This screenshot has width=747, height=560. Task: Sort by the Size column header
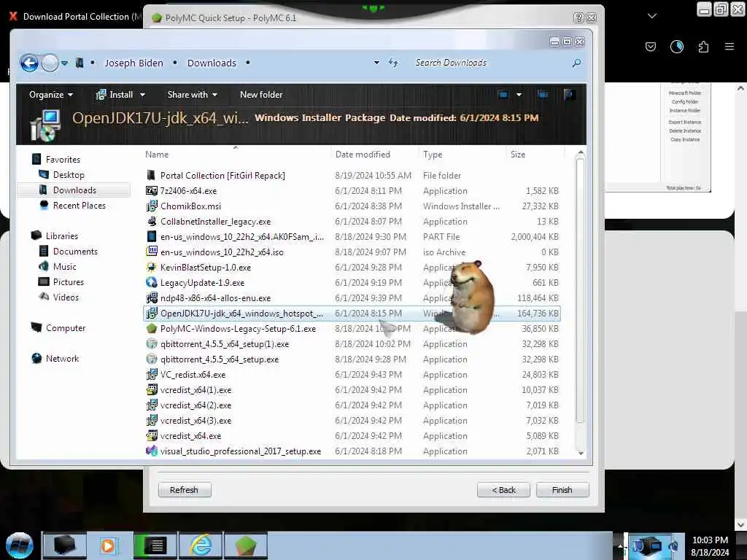518,155
